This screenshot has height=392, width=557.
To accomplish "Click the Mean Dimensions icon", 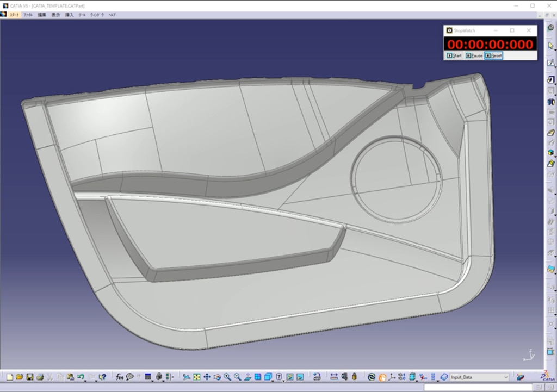I will (402, 377).
